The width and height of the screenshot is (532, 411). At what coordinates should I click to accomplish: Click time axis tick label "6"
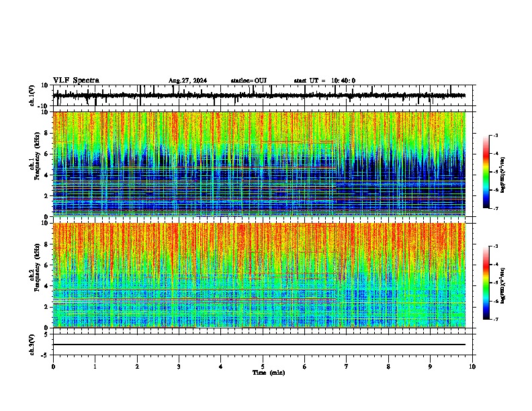tap(304, 367)
